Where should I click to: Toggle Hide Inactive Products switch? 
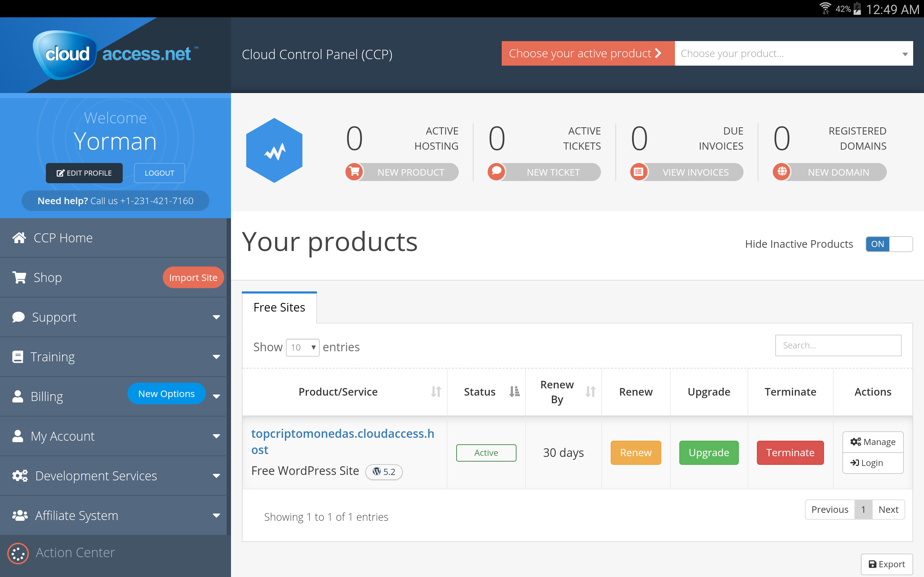pos(889,244)
